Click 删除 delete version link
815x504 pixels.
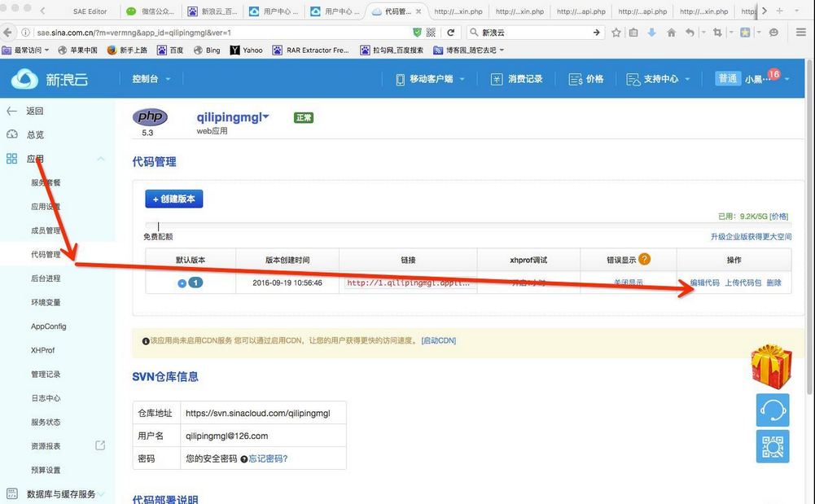click(774, 283)
